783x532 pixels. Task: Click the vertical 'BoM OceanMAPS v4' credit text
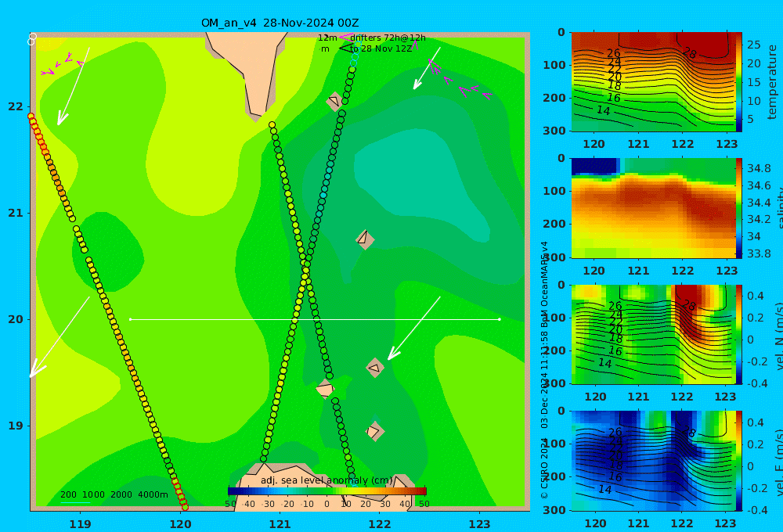pos(544,282)
